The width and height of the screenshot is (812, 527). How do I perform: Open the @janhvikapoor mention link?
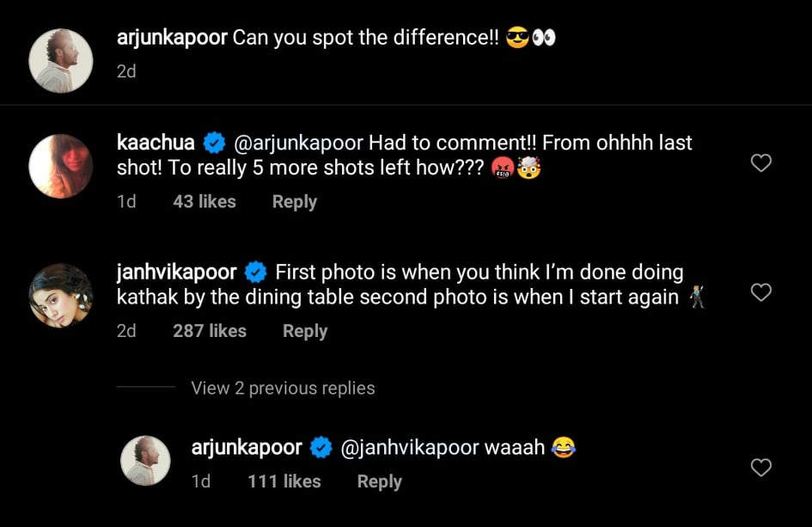click(409, 448)
